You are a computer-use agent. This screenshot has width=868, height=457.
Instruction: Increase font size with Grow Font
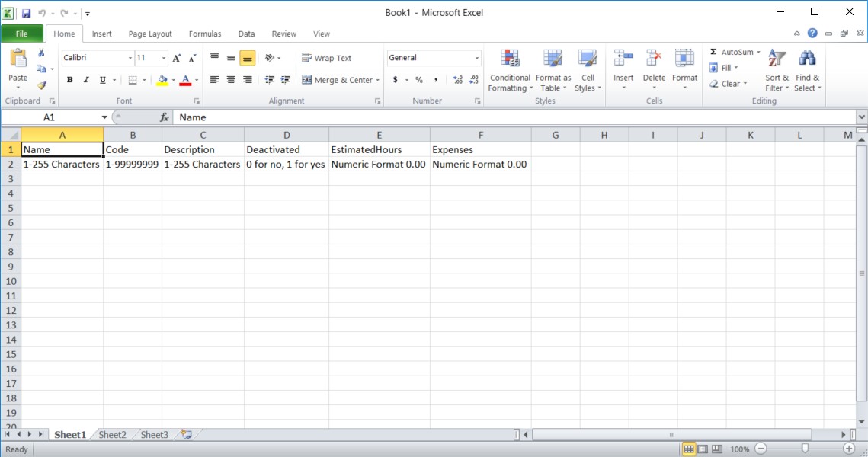(177, 58)
